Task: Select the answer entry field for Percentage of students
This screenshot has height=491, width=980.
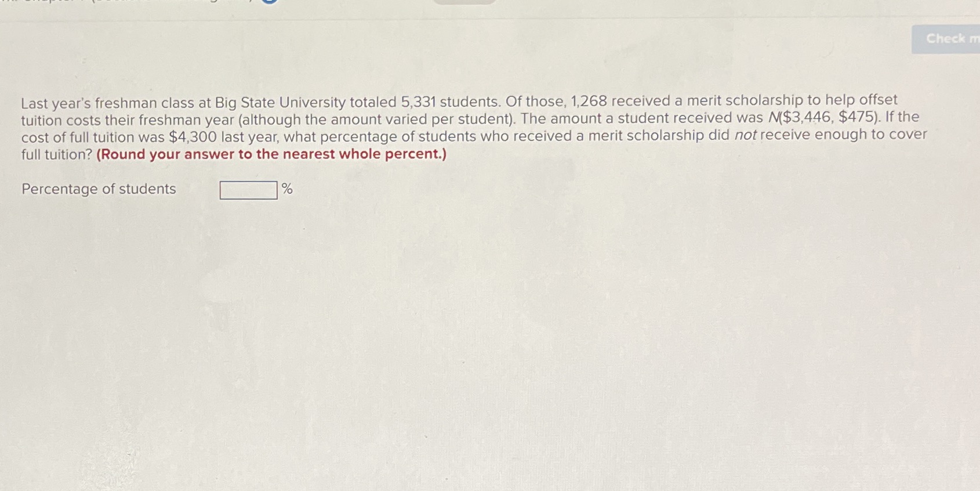Action: (248, 189)
